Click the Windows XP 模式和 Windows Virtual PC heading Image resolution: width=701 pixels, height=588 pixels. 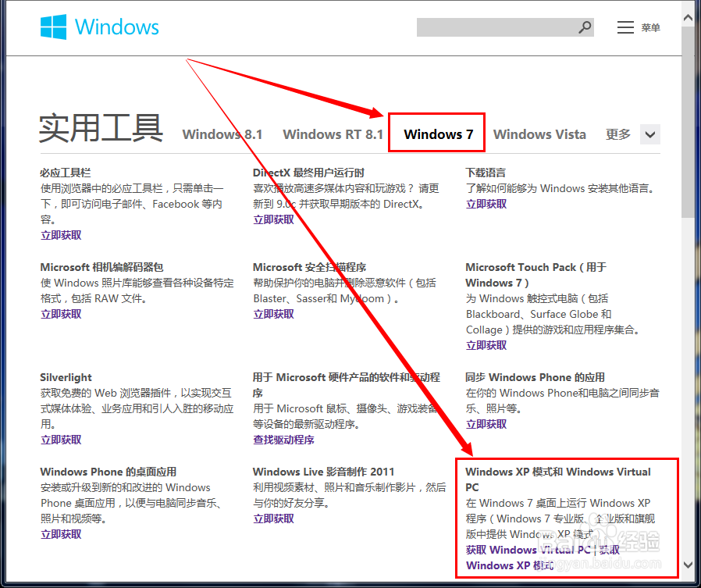pos(558,479)
